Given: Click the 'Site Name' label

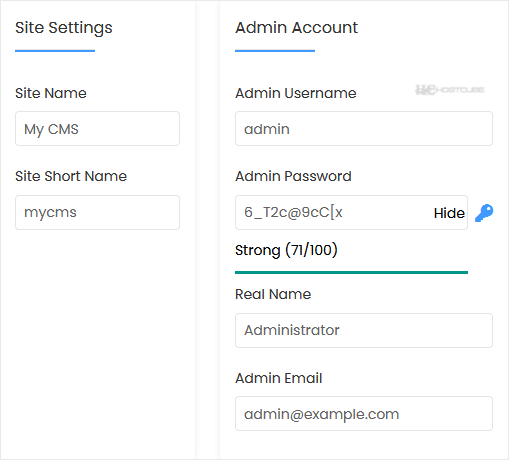Looking at the screenshot, I should (x=51, y=93).
